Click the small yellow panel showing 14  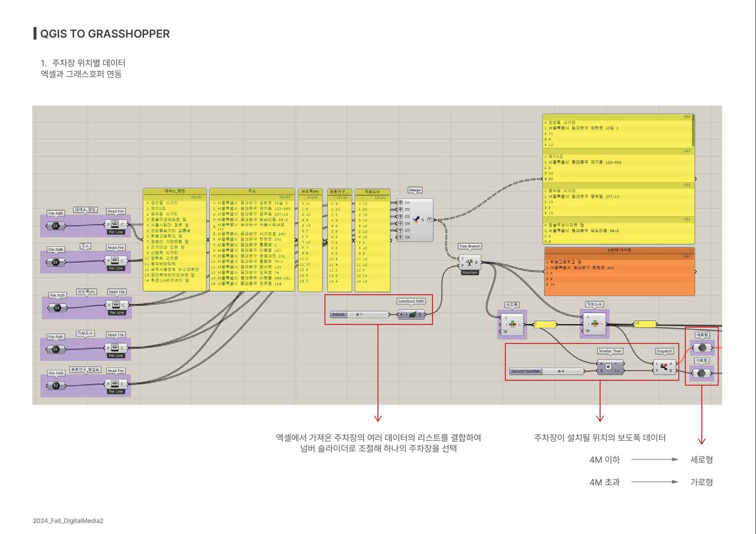tap(644, 323)
